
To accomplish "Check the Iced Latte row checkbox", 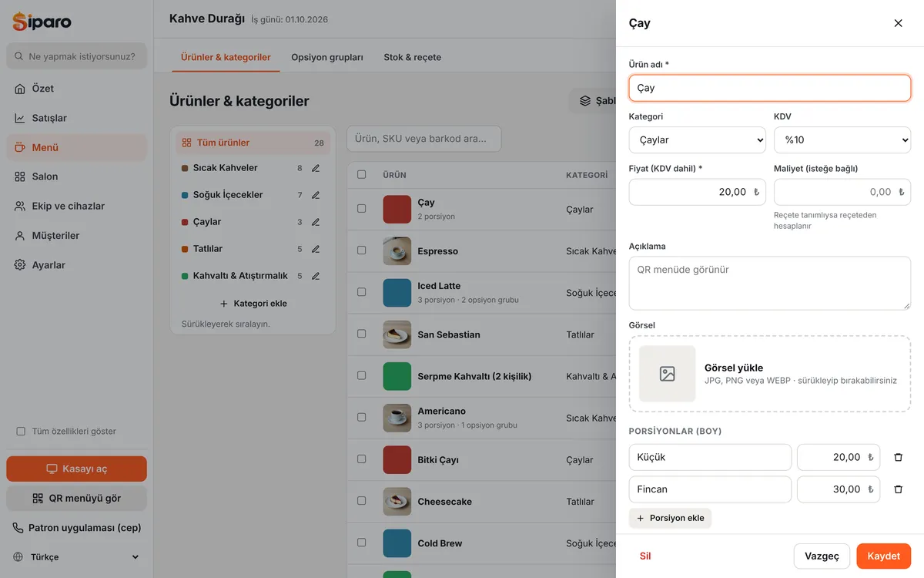I will click(362, 292).
